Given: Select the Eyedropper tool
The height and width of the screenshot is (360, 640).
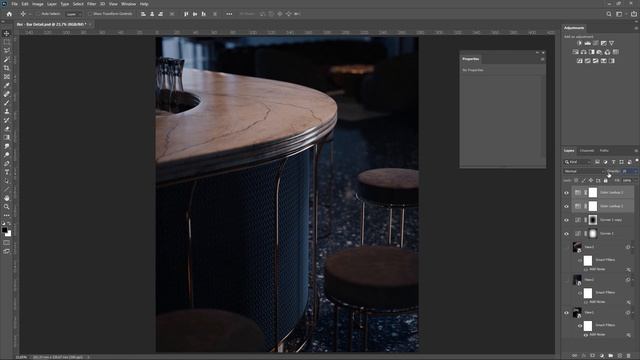Looking at the screenshot, I should coord(7,85).
